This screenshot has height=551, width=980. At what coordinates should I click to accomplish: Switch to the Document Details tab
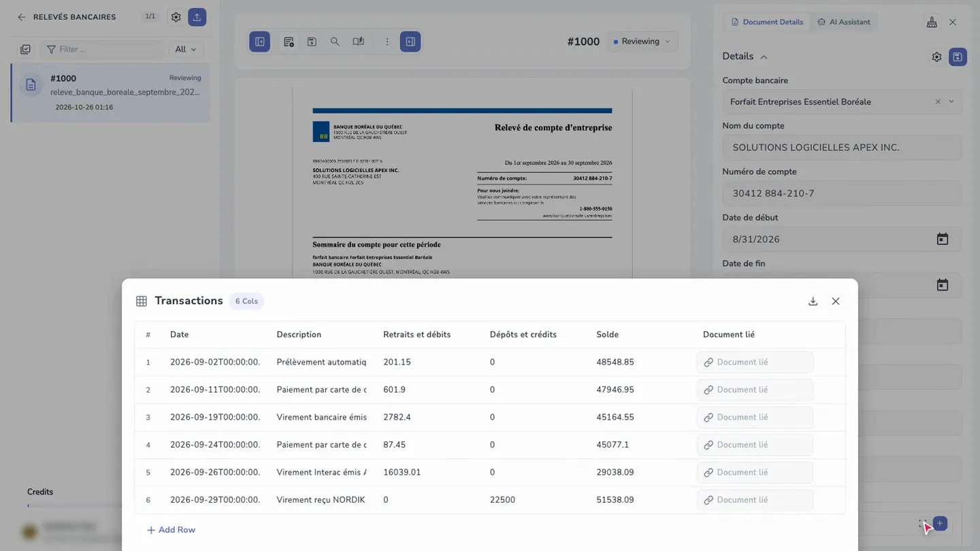coord(766,22)
